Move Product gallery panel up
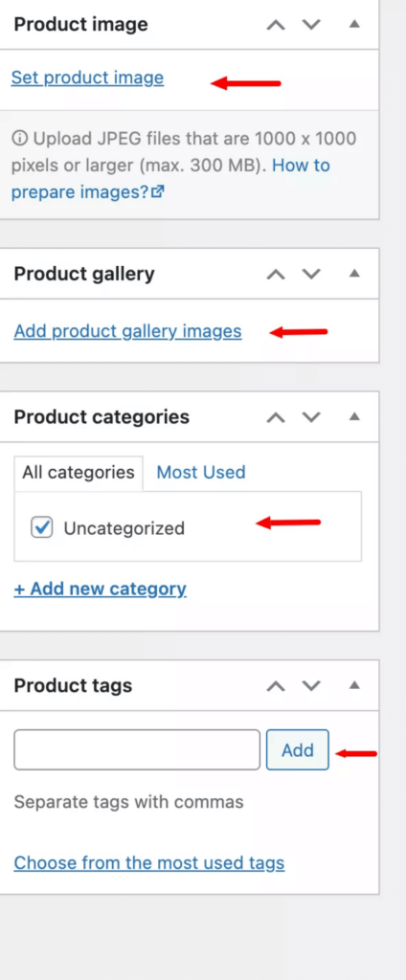 [x=276, y=275]
